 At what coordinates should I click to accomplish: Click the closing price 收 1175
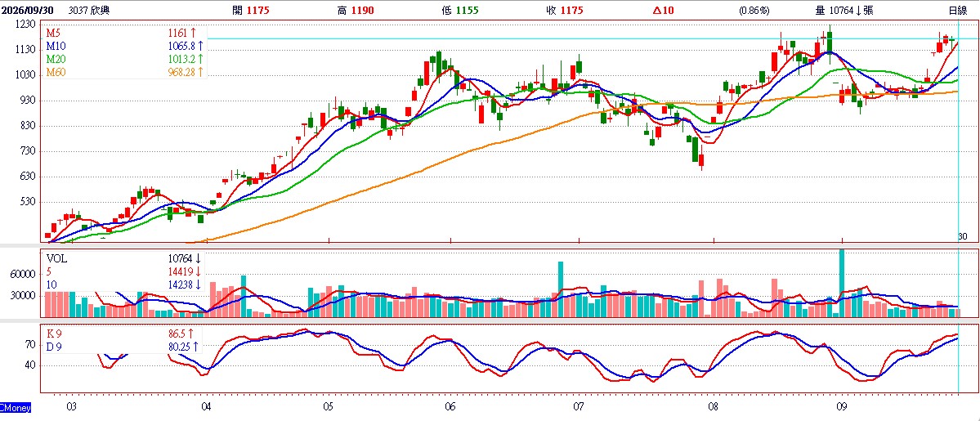pos(566,10)
